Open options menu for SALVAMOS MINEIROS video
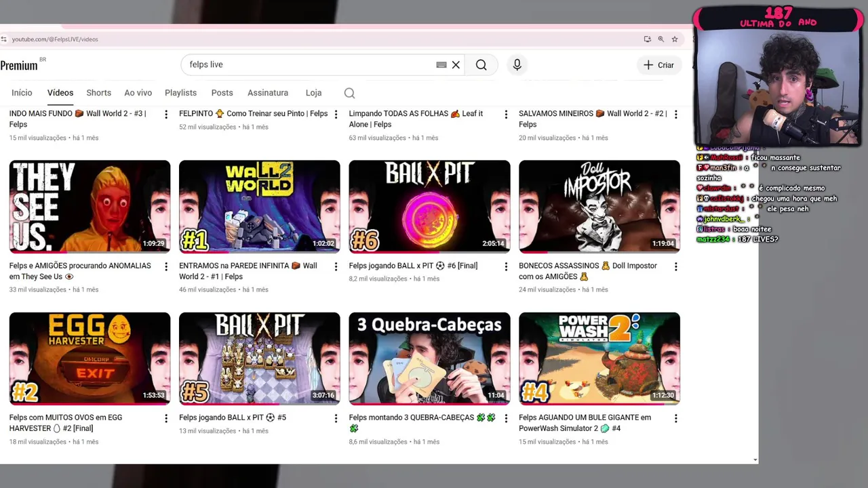Viewport: 868px width, 488px height. [x=675, y=115]
